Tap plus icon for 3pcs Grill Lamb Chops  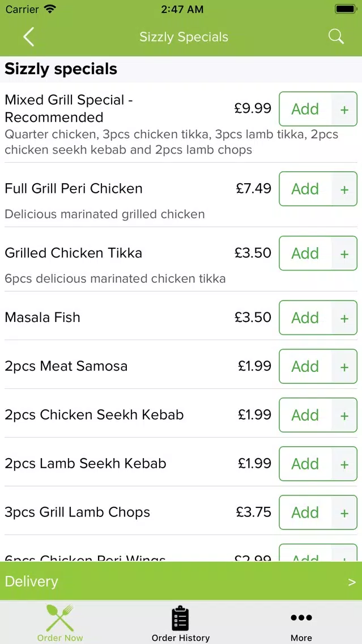344,512
